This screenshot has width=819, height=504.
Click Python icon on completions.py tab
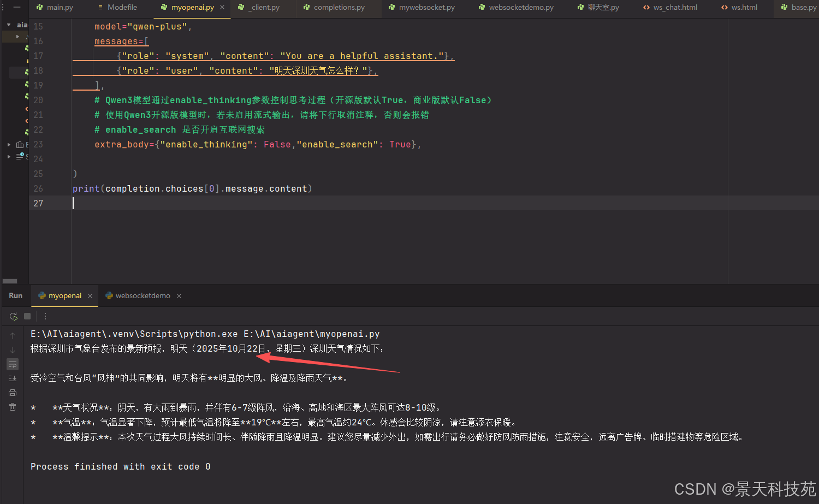(x=306, y=7)
